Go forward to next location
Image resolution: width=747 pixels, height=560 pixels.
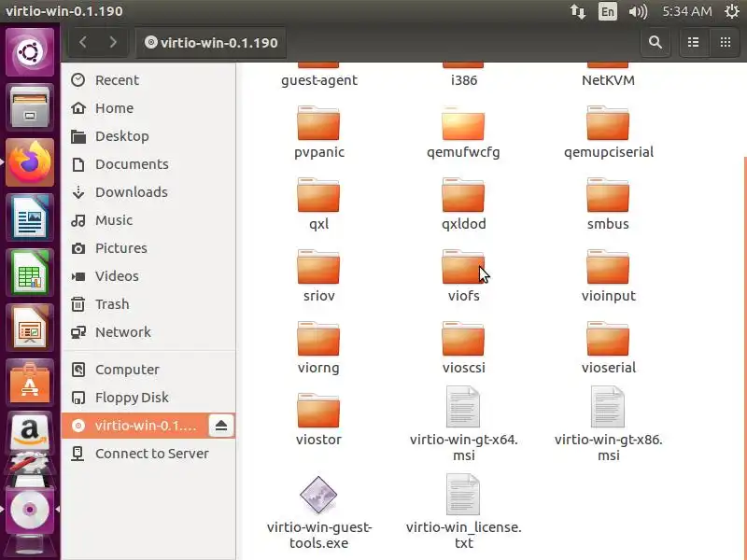(x=113, y=42)
